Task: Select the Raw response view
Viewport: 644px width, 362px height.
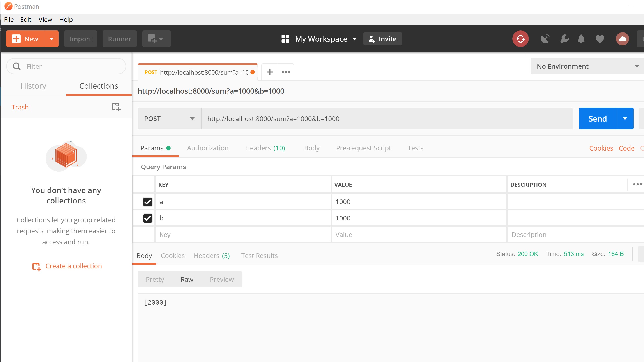Action: point(187,279)
